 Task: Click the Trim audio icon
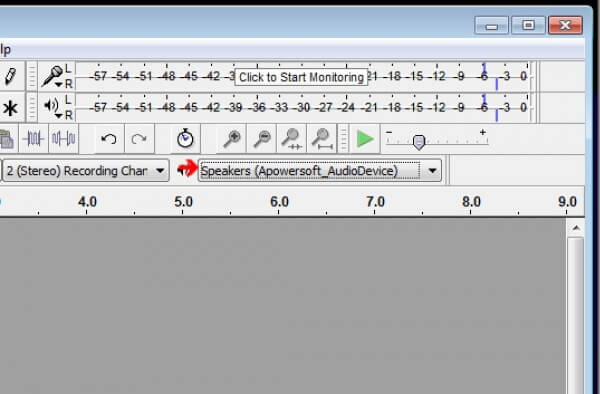click(33, 138)
